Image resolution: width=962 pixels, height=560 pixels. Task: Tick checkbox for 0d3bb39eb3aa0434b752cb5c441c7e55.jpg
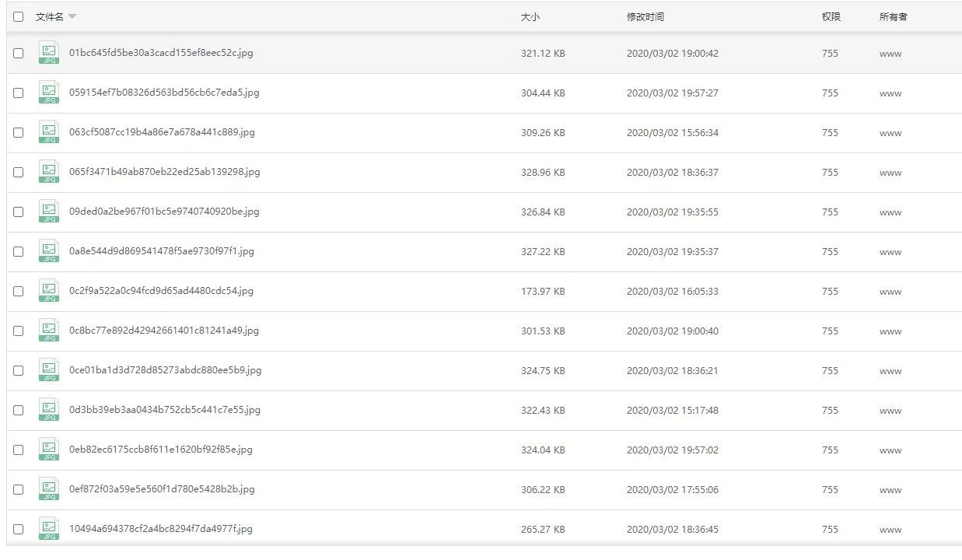coord(19,411)
